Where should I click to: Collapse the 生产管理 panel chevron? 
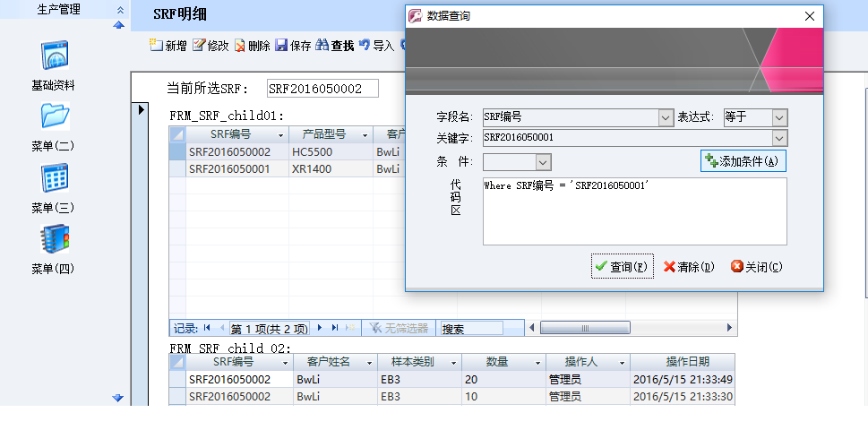(x=120, y=10)
